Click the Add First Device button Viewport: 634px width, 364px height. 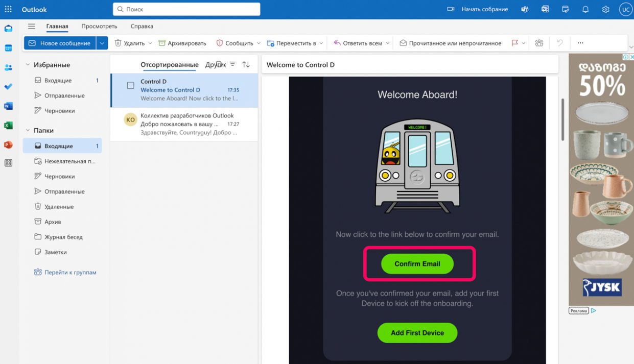[x=417, y=333]
